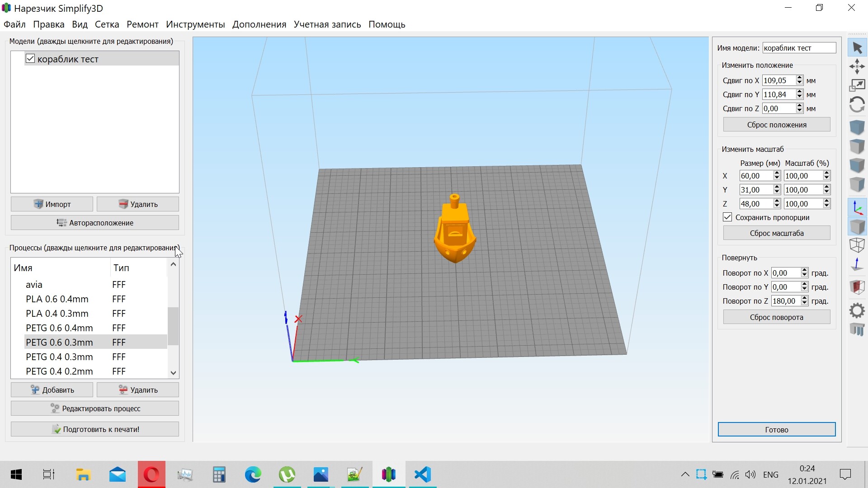The width and height of the screenshot is (868, 488).
Task: Click the Готово button
Action: pos(777,430)
